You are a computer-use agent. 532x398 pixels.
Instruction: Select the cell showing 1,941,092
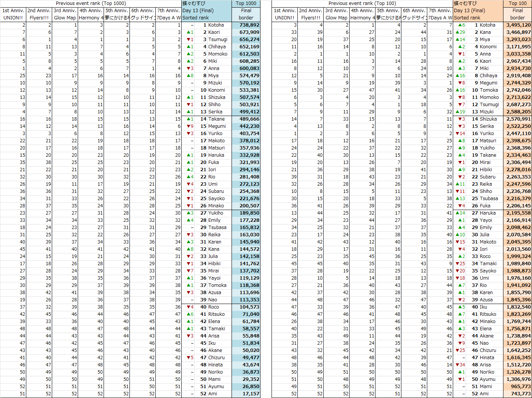point(518,285)
